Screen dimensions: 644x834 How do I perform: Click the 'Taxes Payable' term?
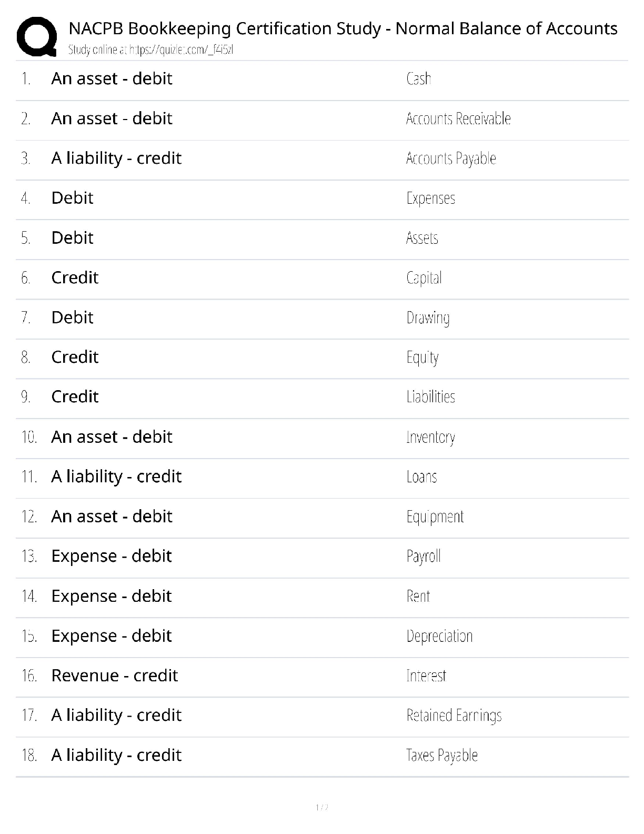(x=442, y=756)
